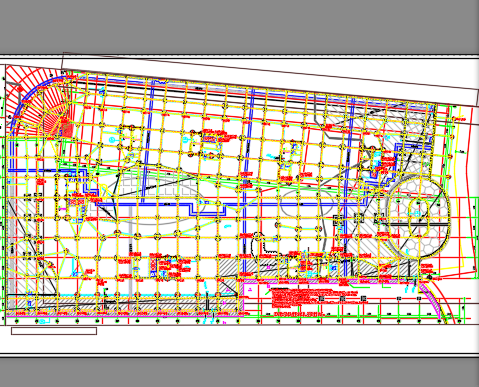Select the long tilted rectangle above the plan
This screenshot has height=387, width=479.
click(270, 79)
